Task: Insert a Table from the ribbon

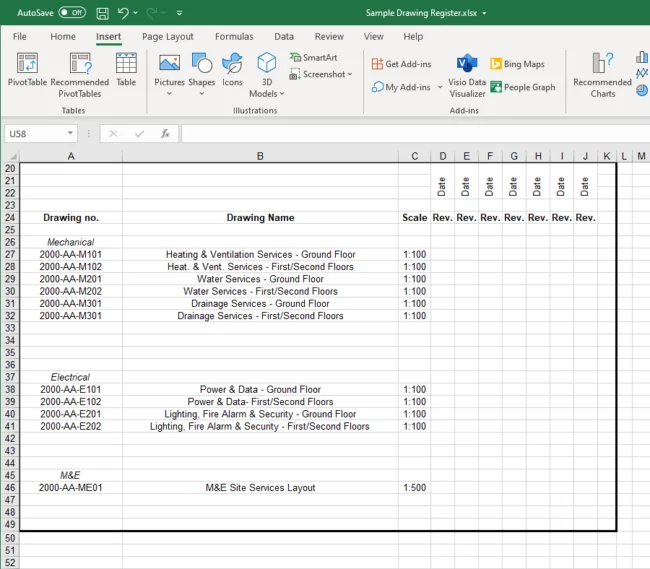Action: click(x=126, y=70)
